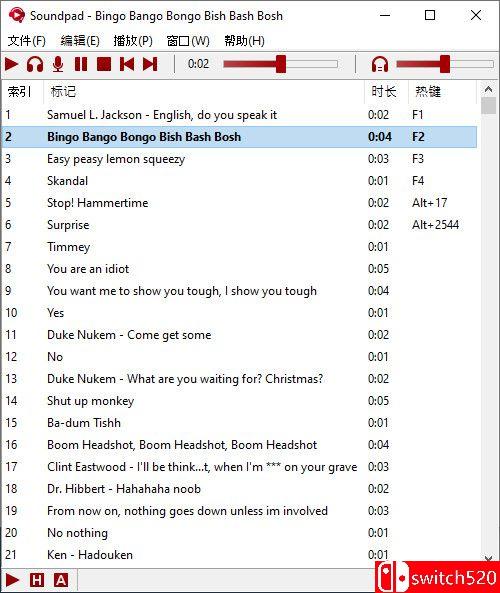Toggle the A auto keys status bar icon
The width and height of the screenshot is (500, 593).
[61, 580]
